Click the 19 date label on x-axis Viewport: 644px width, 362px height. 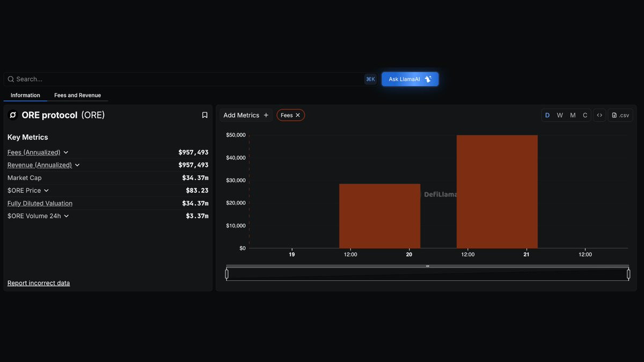pyautogui.click(x=292, y=255)
